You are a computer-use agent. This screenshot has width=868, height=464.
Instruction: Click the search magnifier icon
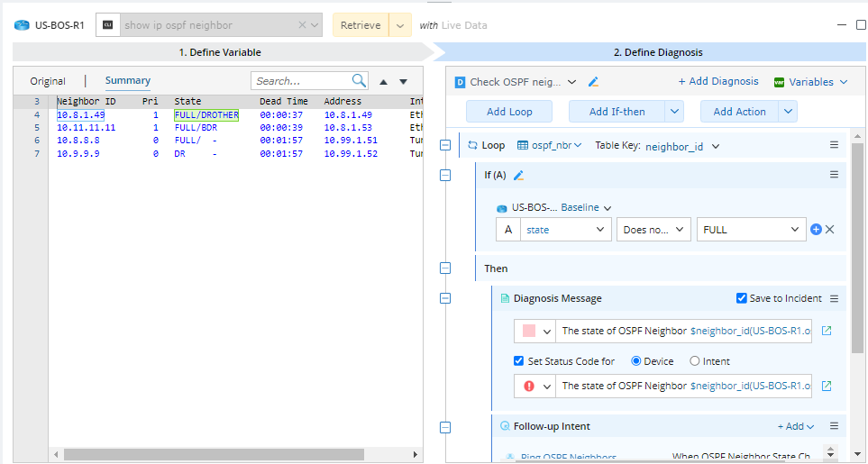coord(359,81)
